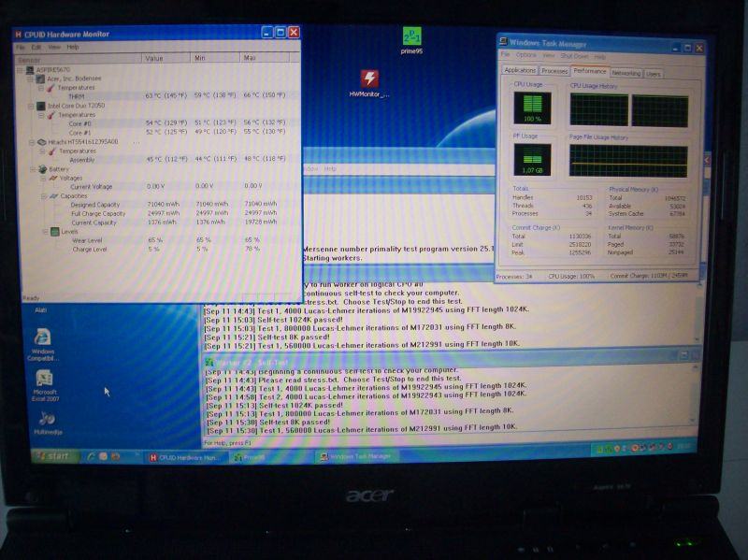Image resolution: width=748 pixels, height=560 pixels.
Task: Collapse the Levels branch
Action: point(45,232)
